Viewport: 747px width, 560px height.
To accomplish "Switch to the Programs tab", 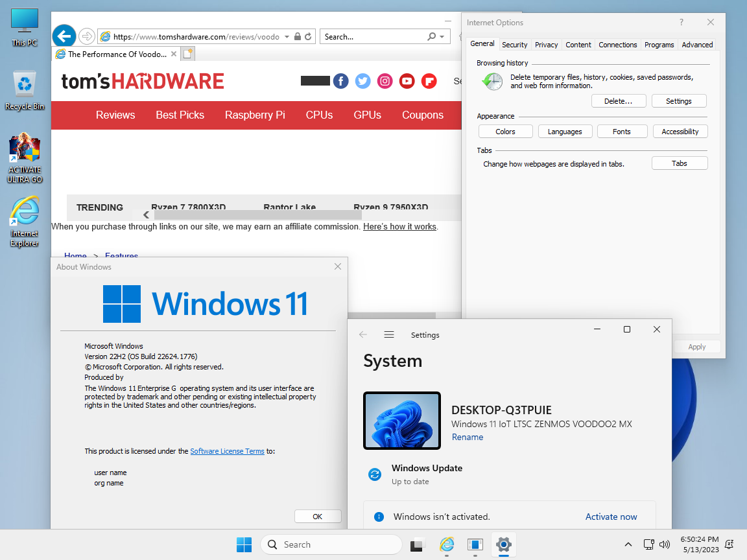I will [x=659, y=45].
